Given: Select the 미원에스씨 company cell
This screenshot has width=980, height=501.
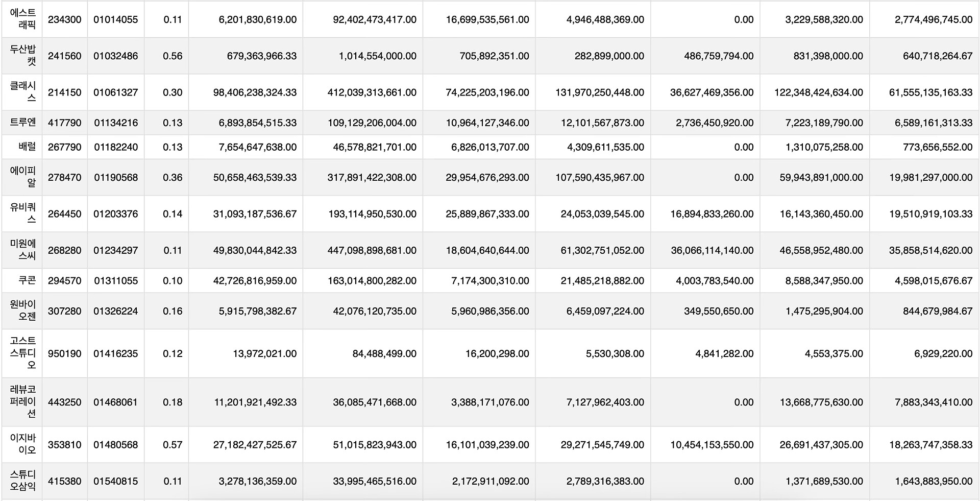Looking at the screenshot, I should (x=23, y=250).
